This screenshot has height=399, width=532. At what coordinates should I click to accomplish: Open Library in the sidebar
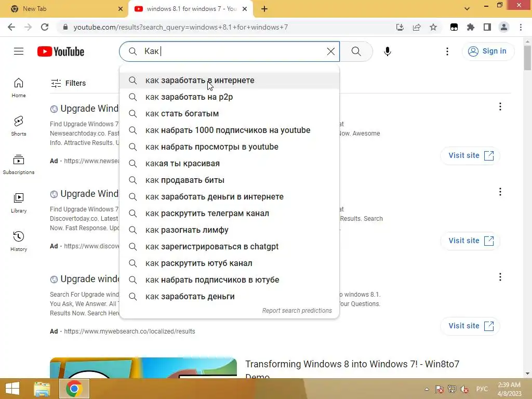(x=19, y=203)
